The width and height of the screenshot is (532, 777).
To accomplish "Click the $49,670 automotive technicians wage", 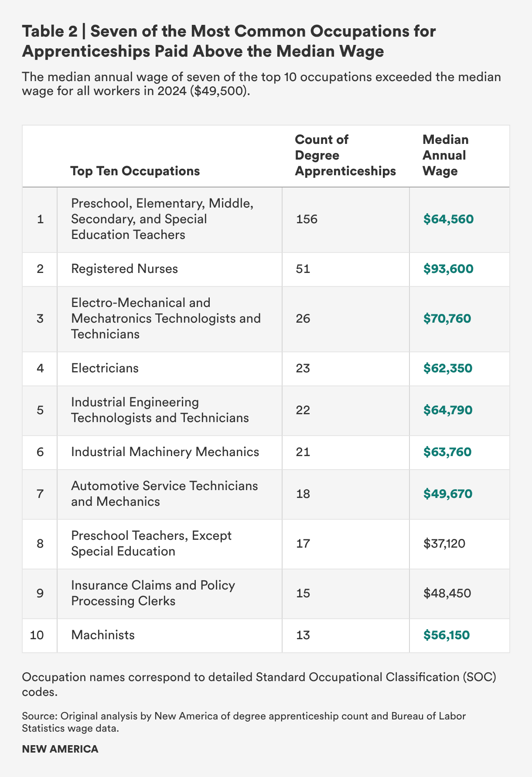I will point(447,494).
